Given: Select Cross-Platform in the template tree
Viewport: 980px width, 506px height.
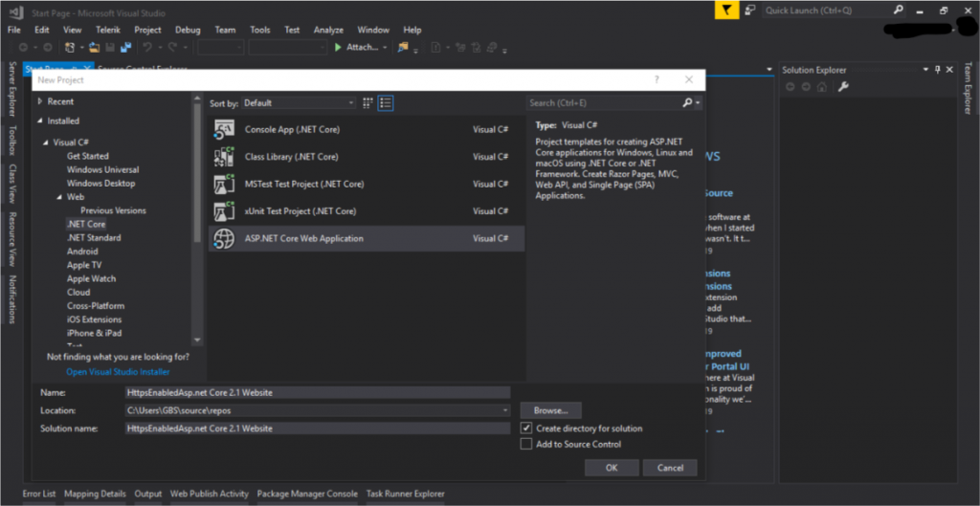Looking at the screenshot, I should coord(96,305).
